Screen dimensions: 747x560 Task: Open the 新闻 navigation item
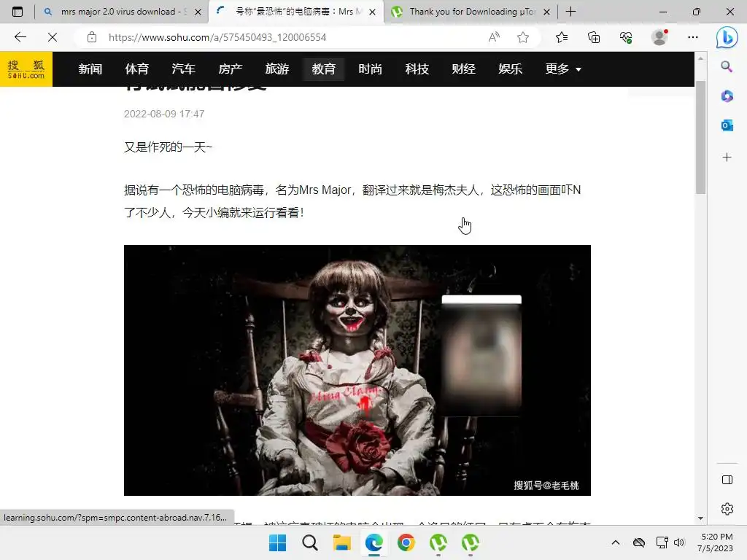(x=90, y=69)
